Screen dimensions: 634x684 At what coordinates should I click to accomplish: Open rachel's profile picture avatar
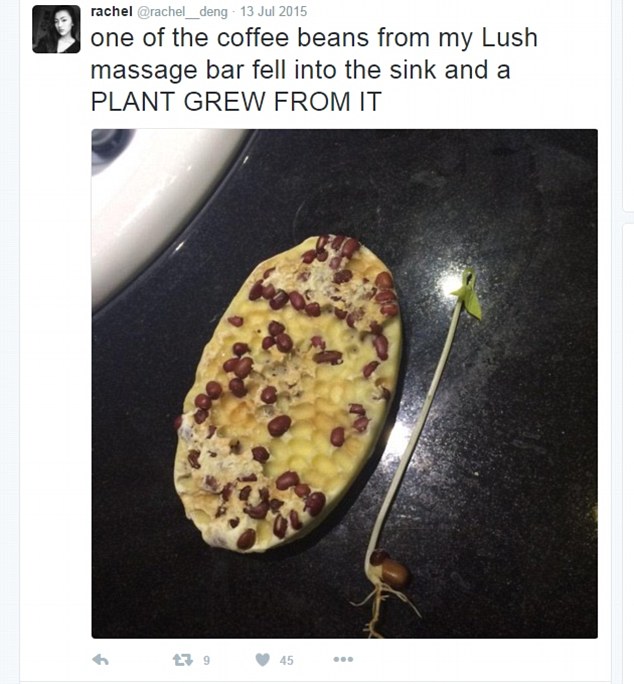click(x=56, y=29)
